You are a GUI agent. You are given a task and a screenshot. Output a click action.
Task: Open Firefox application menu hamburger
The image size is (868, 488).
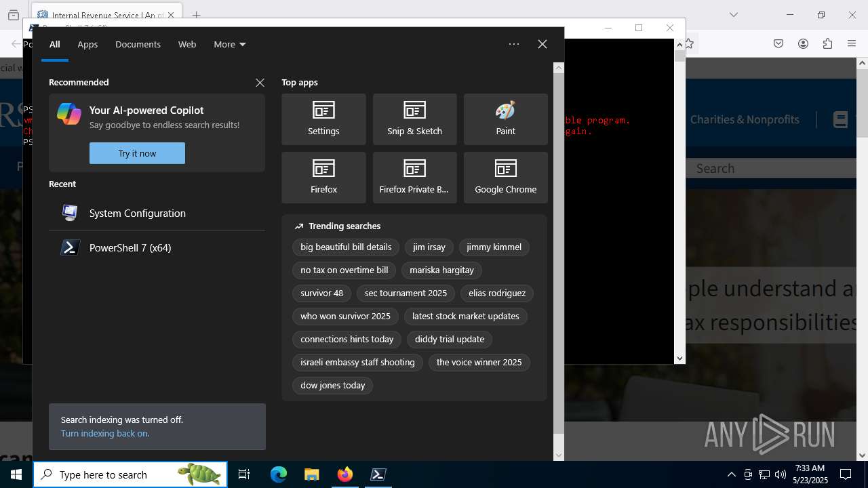click(x=852, y=43)
